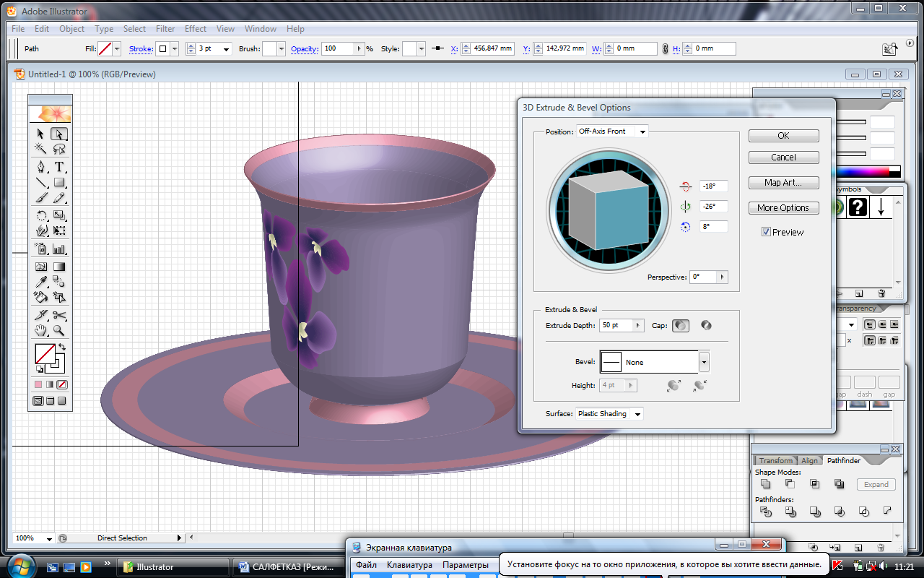Click the Opacity link in control bar
Screen dimensions: 924x578
tap(305, 49)
